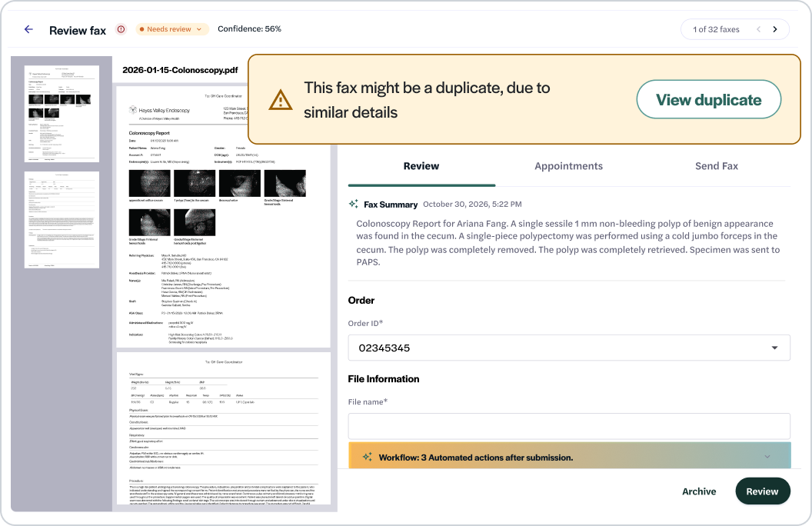Click the File name input field
Viewport: 812px width, 526px height.
[x=568, y=426]
